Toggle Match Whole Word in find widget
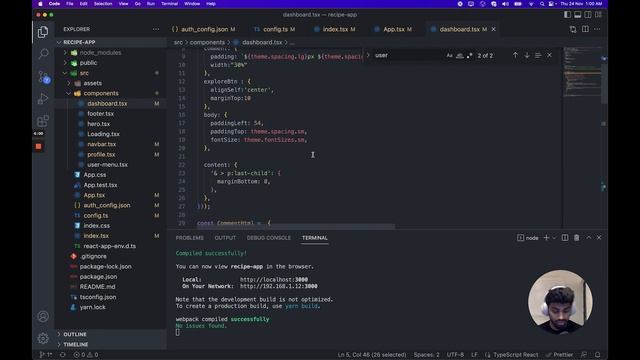This screenshot has width=640, height=360. (x=460, y=56)
